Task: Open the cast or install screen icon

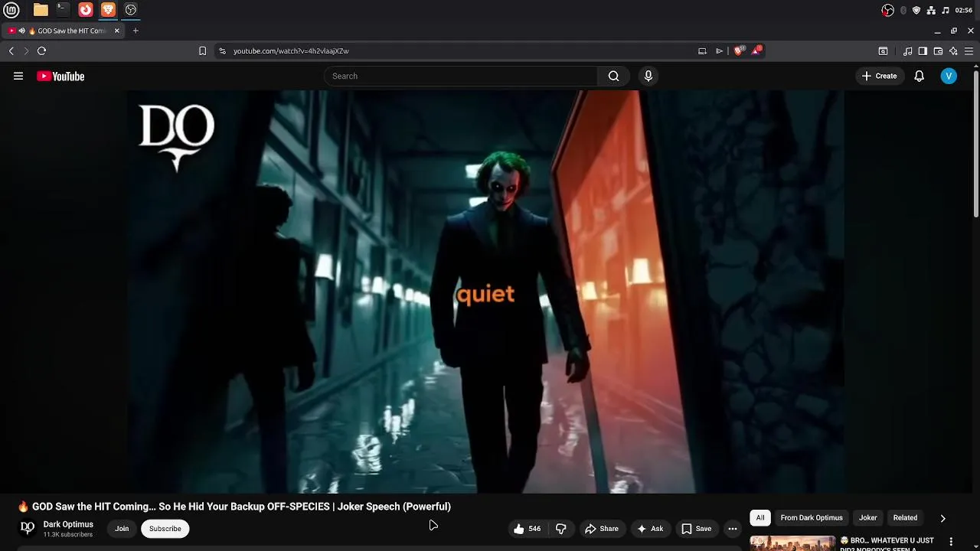Action: pos(702,51)
